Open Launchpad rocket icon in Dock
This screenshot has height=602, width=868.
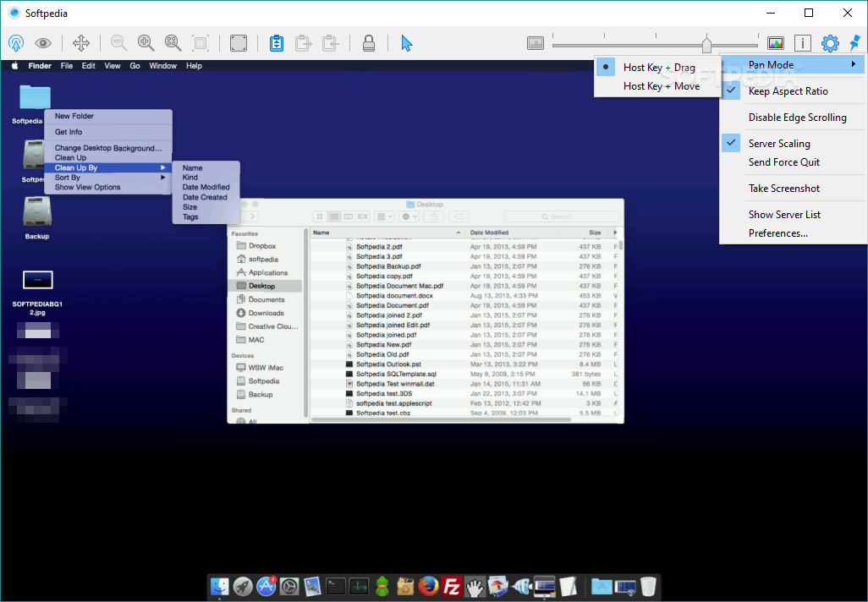coord(243,586)
